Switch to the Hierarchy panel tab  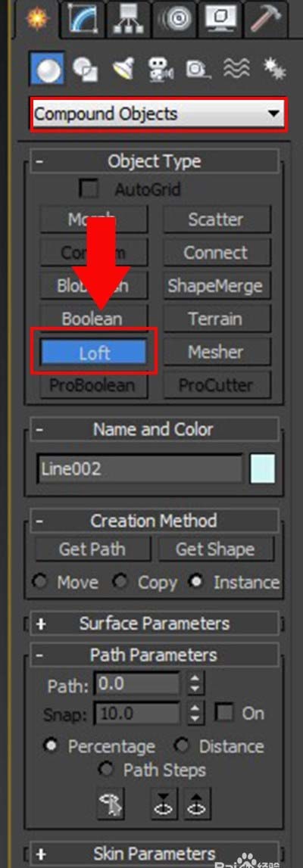pos(129,18)
